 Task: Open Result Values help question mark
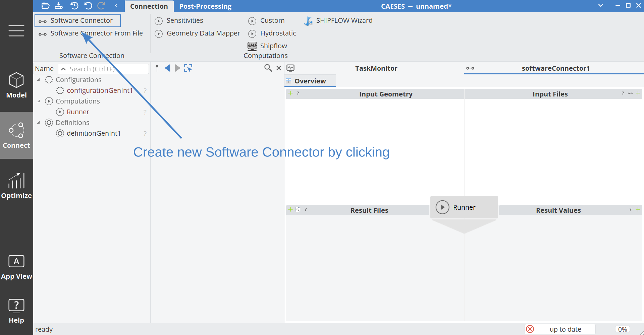point(630,210)
